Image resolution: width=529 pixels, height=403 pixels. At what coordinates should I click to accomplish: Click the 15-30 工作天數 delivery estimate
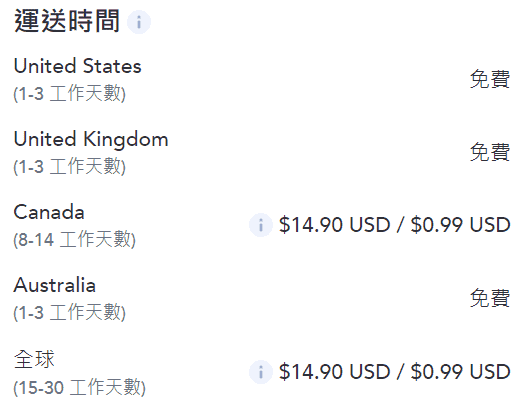(80, 387)
